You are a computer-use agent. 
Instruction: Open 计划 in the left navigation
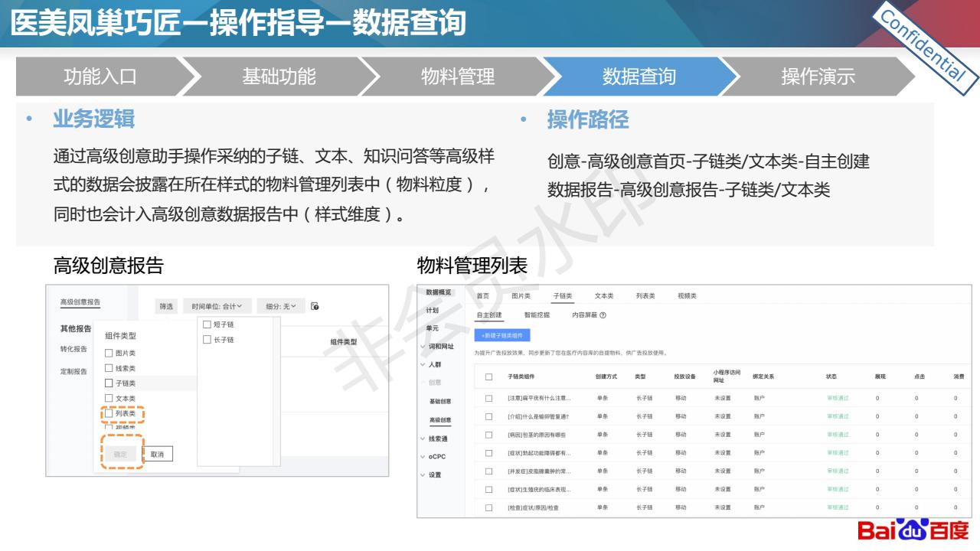(x=433, y=311)
